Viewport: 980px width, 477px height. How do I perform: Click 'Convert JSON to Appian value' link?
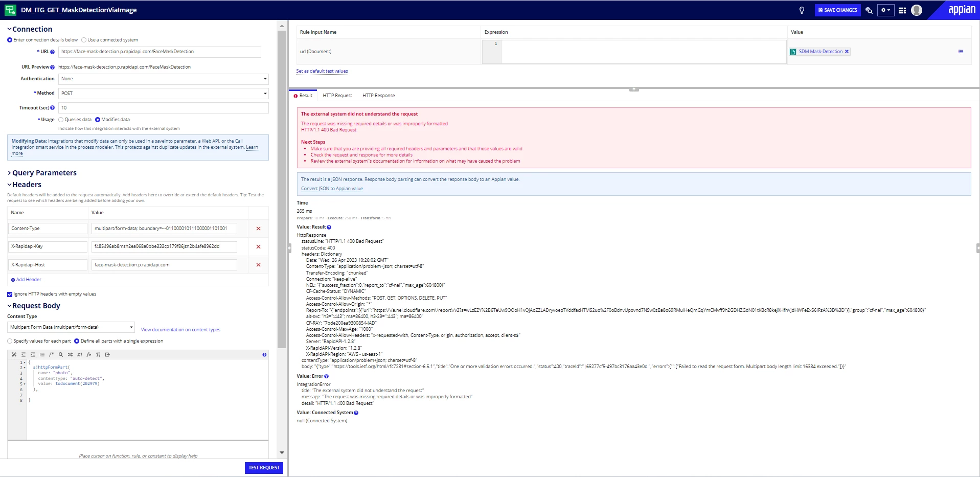coord(332,189)
